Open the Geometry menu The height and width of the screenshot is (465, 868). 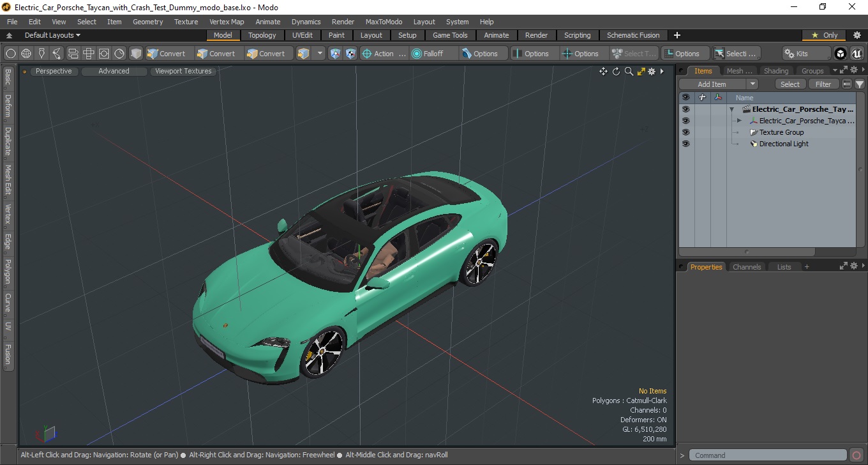click(147, 22)
